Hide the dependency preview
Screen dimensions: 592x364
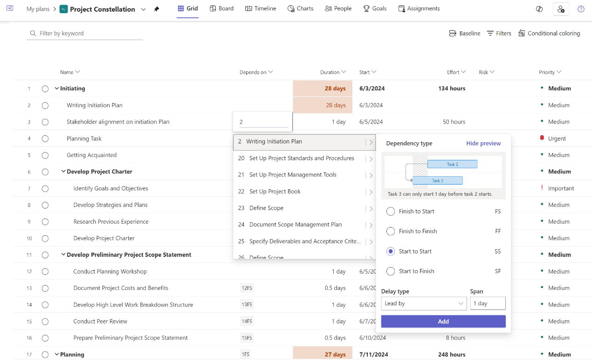tap(483, 143)
